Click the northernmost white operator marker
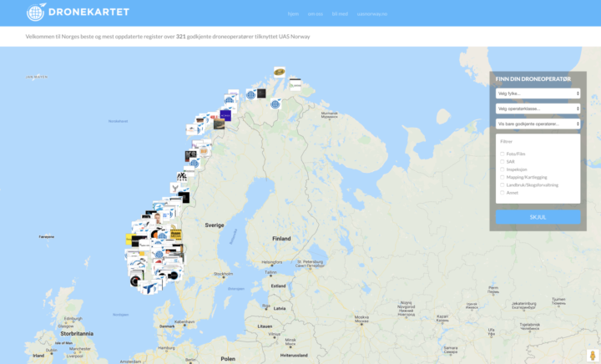Screen dimensions: 601x364 [295, 83]
